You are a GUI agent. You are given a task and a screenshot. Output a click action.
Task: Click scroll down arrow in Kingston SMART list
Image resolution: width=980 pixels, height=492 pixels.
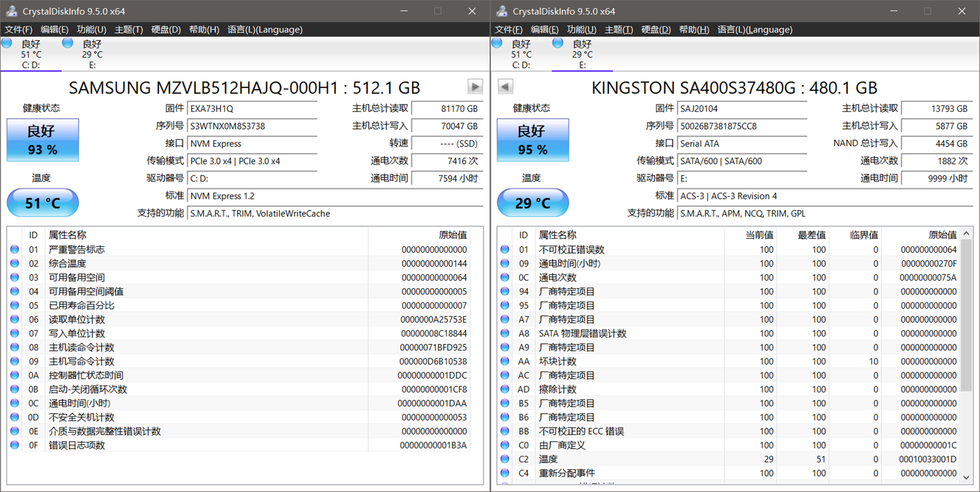tap(966, 477)
